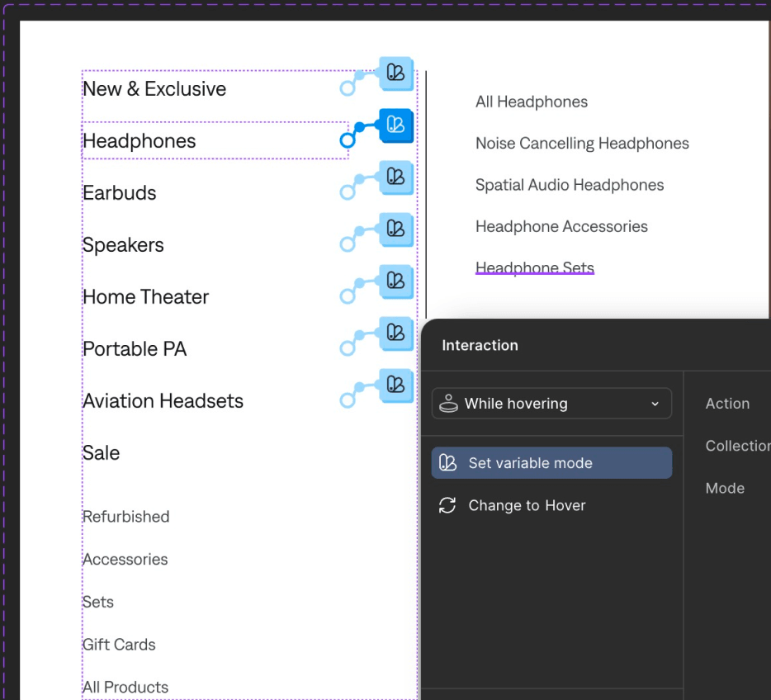Select the Headphones menu text layer
Screen dimensions: 771x700
(x=140, y=141)
